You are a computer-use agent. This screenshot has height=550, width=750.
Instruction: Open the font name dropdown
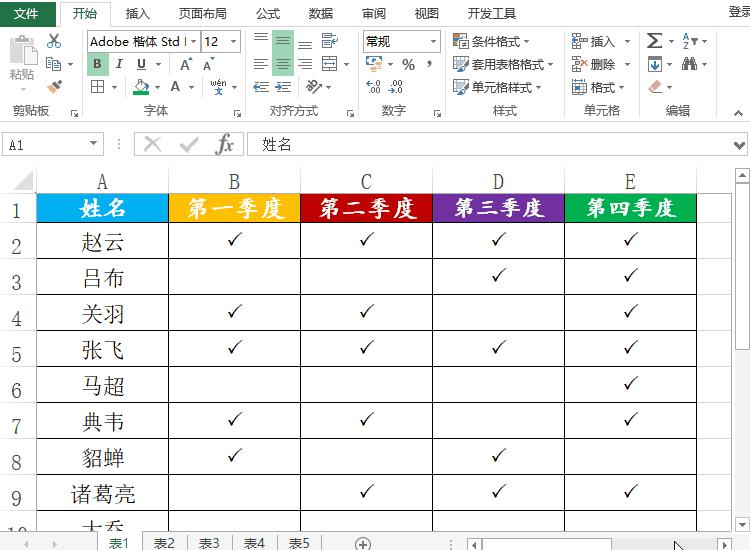193,42
